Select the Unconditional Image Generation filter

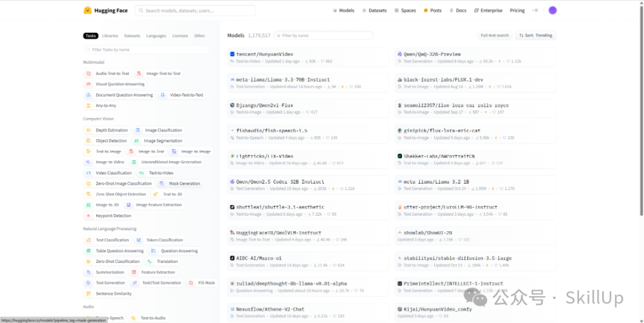(166, 162)
